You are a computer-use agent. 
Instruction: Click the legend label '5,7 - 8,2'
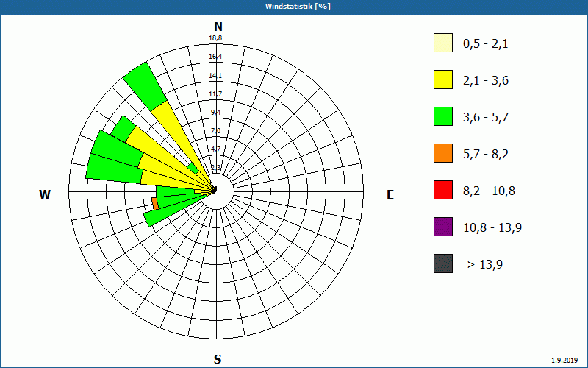coord(486,155)
